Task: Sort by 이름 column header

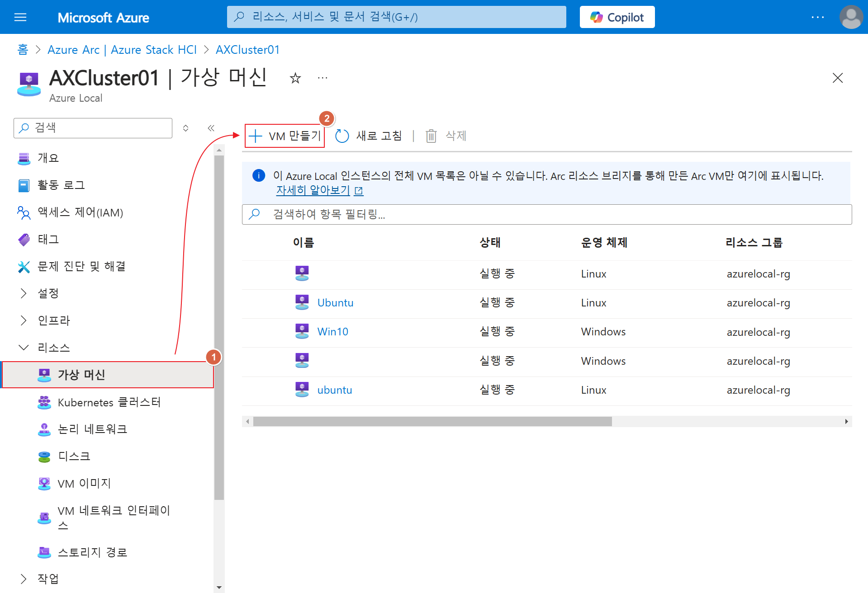Action: click(x=304, y=243)
